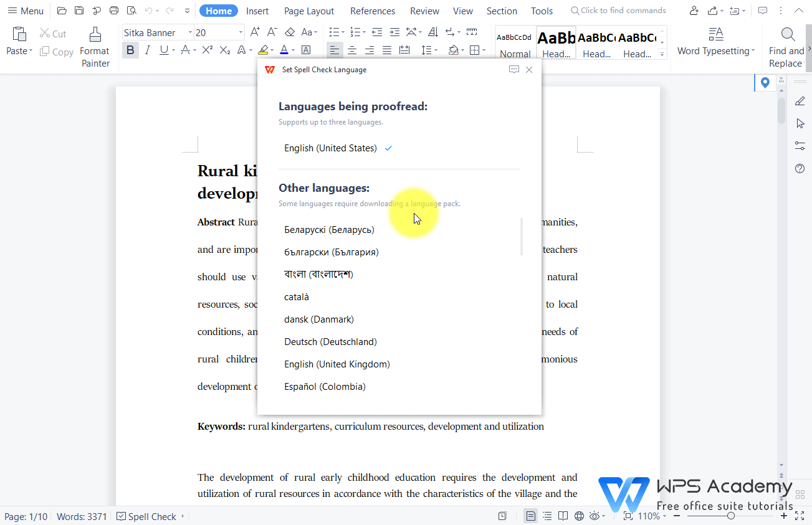Open the Review ribbon tab
Viewport: 812px width, 525px height.
(x=424, y=11)
